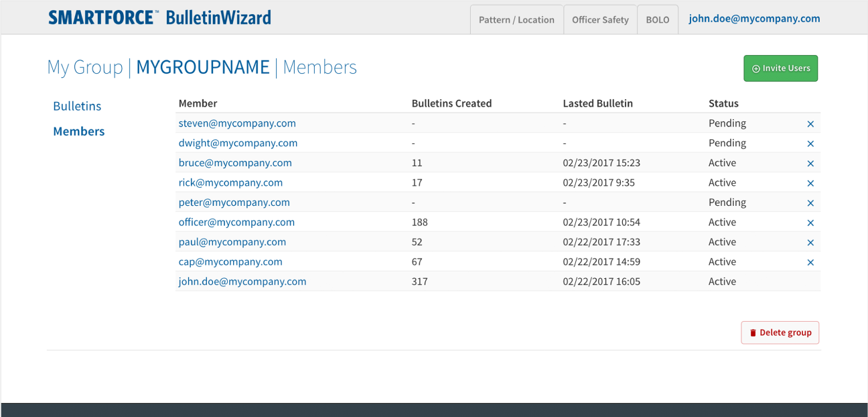Image resolution: width=868 pixels, height=417 pixels.
Task: Select the BOLO tab
Action: point(657,19)
